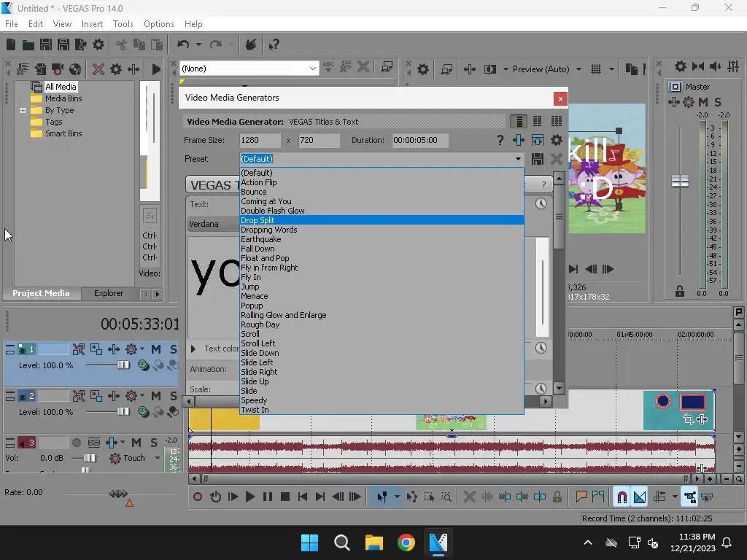Start preview with Project Media play arrow
The height and width of the screenshot is (560, 747).
(156, 69)
